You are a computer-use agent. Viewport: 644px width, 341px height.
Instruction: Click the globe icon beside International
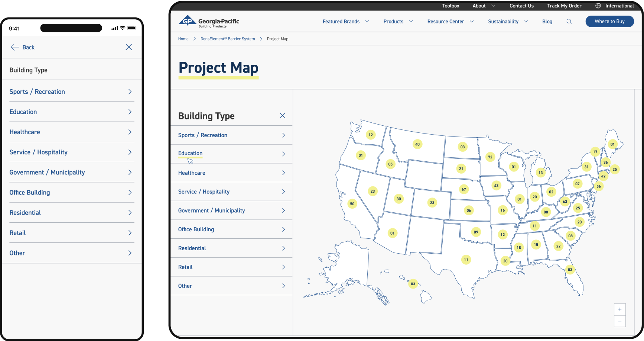pyautogui.click(x=598, y=6)
